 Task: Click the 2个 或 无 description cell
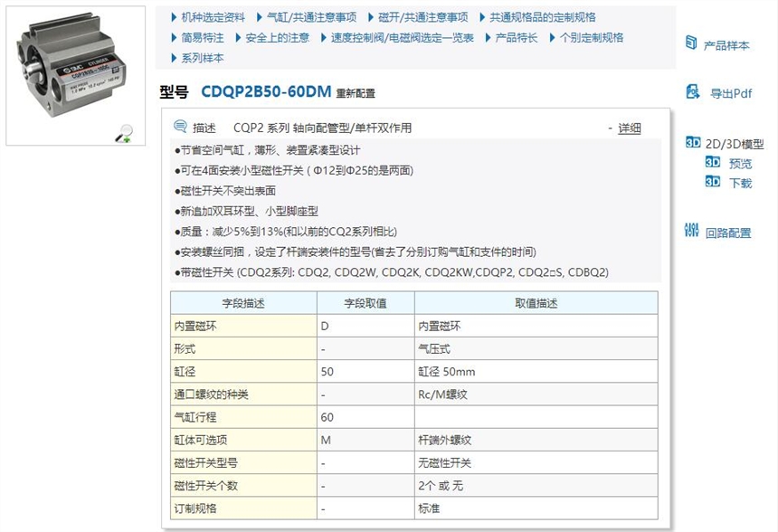(536, 486)
